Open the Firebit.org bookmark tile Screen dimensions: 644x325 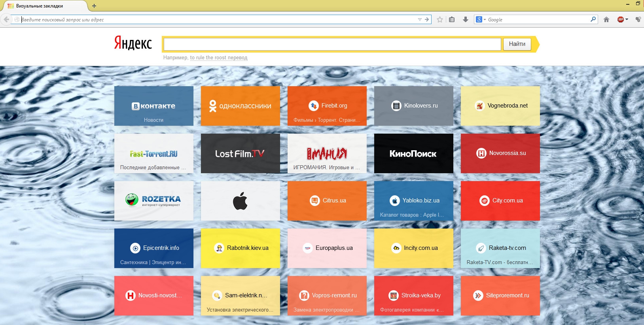click(327, 106)
